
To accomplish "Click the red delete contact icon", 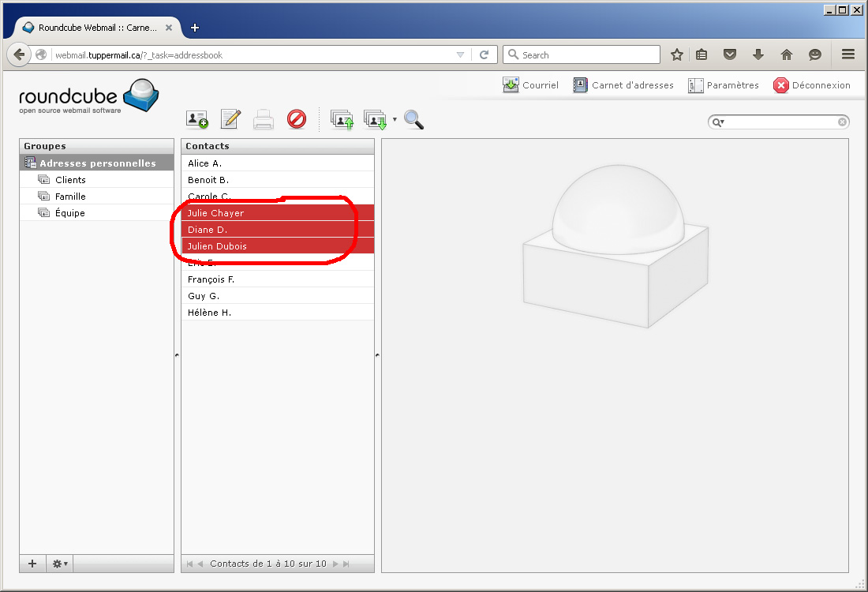I will point(296,119).
